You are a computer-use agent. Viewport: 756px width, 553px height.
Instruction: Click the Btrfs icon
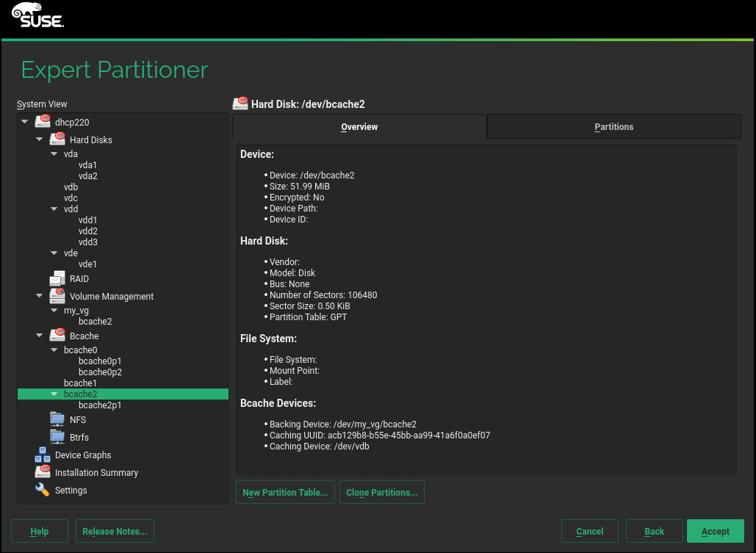[57, 437]
